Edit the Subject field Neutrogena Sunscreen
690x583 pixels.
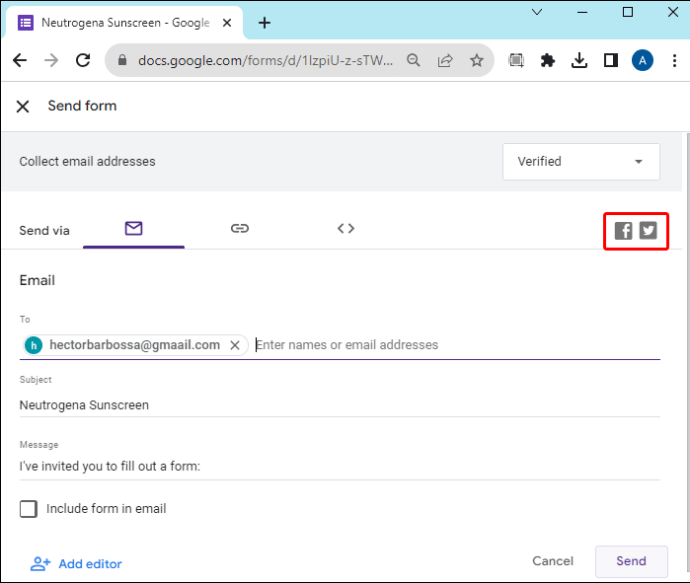click(340, 405)
